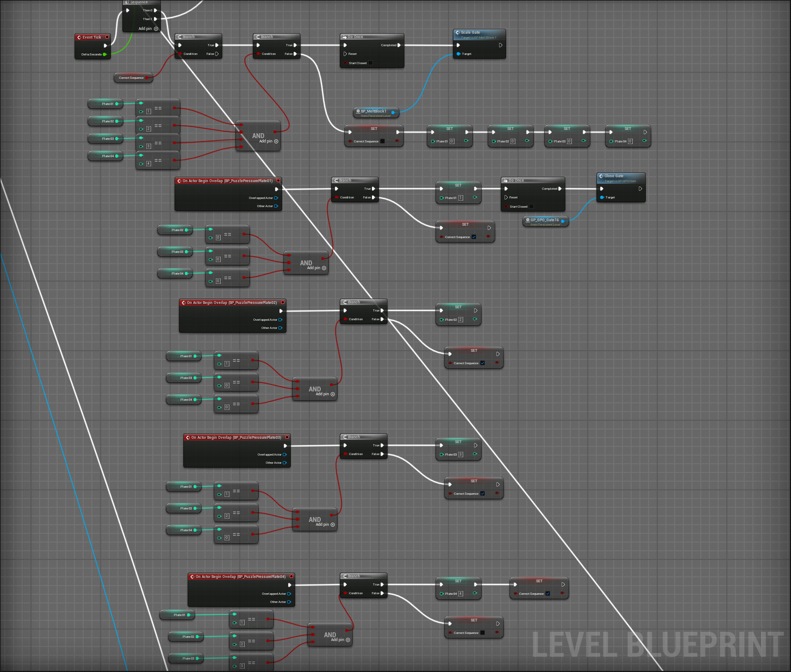The height and width of the screenshot is (672, 791).
Task: Click value 4 field in SET Plate 04 node
Action: click(x=460, y=594)
